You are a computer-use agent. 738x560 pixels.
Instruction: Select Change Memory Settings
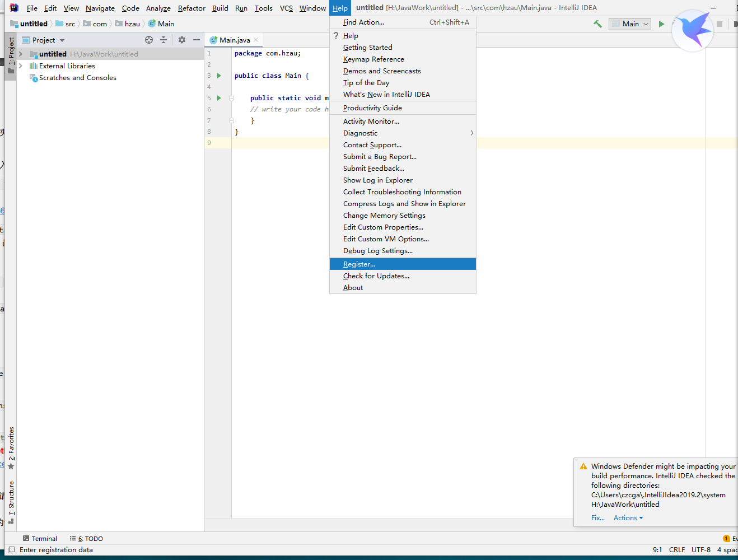403,216
